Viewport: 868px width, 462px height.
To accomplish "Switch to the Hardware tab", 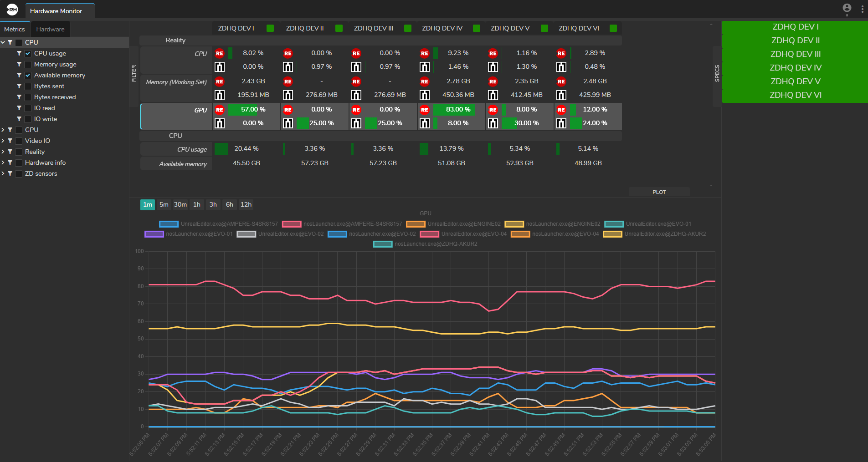I will tap(50, 29).
